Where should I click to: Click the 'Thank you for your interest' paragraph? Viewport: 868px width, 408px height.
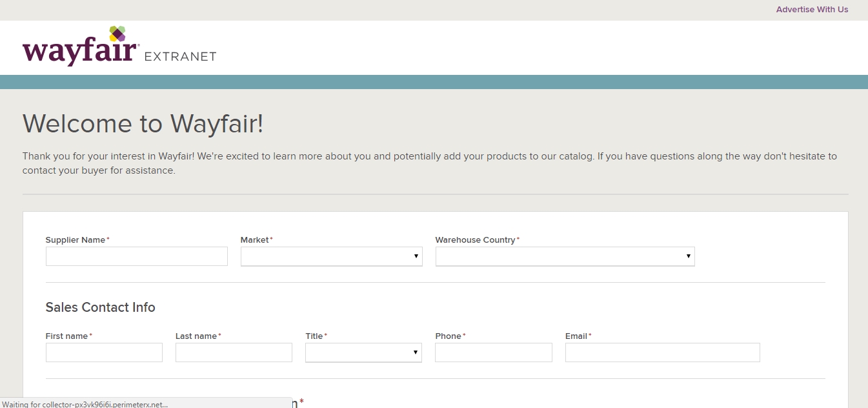point(430,163)
